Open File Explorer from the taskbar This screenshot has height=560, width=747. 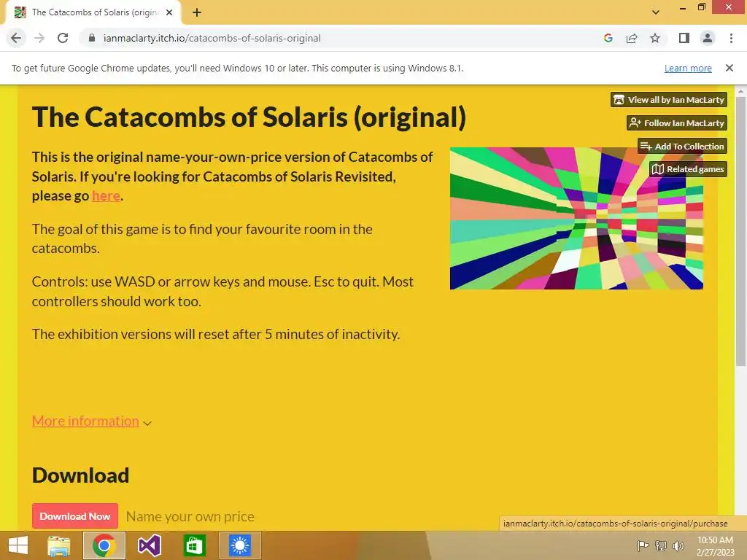point(58,545)
